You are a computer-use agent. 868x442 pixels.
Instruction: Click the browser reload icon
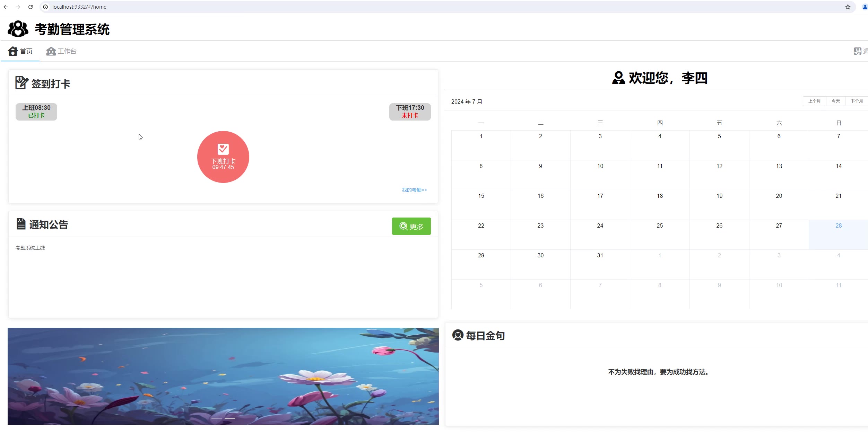point(31,7)
